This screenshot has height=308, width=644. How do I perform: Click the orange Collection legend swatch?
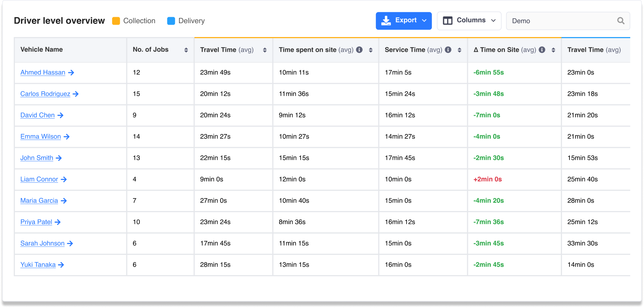point(116,21)
